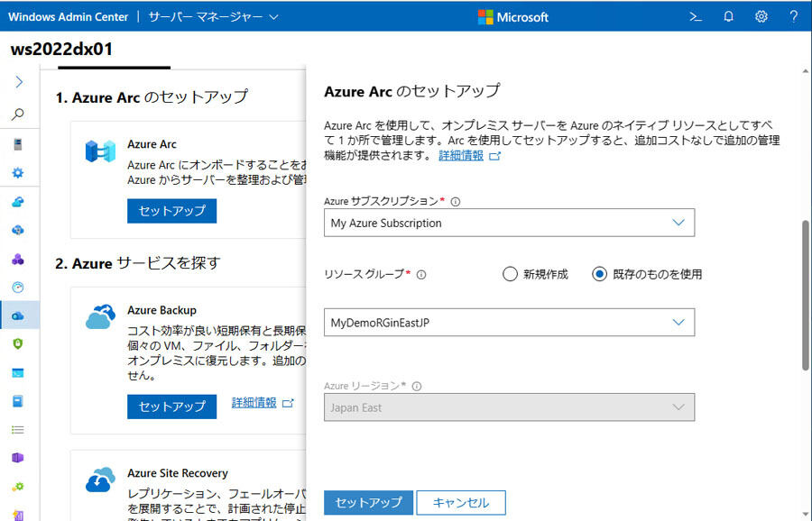Click セットアップ button in the setup panel

(x=368, y=502)
